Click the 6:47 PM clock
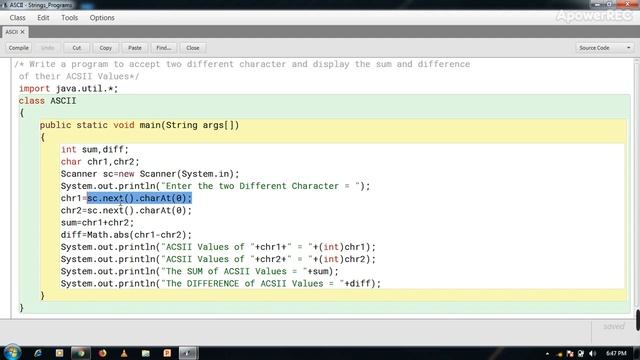The height and width of the screenshot is (360, 640). tap(616, 353)
